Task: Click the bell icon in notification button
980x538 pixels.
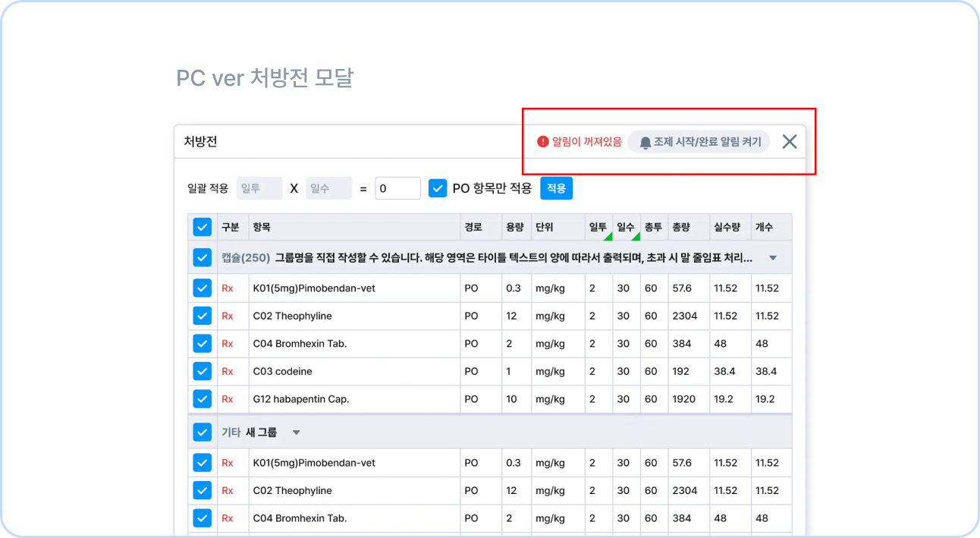Action: point(645,143)
